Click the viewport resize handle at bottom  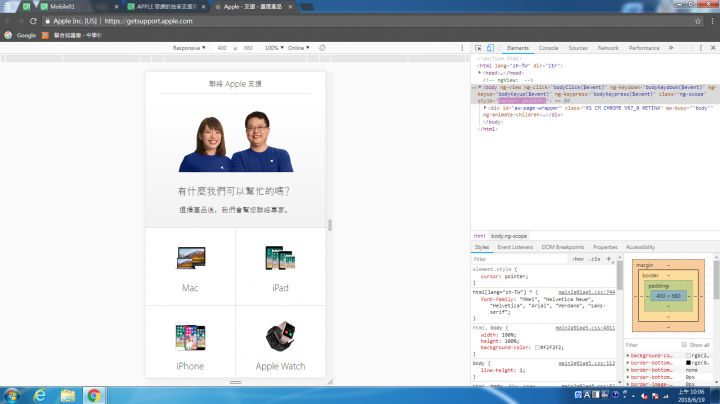coord(236,382)
